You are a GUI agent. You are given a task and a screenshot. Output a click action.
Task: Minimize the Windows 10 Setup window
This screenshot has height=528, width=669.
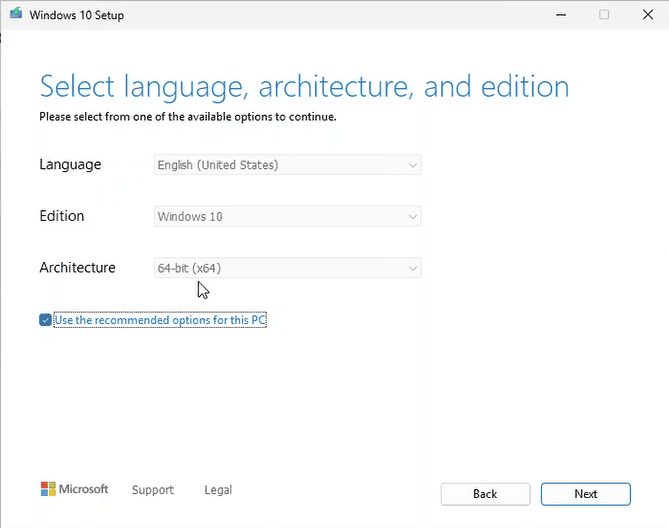558,14
